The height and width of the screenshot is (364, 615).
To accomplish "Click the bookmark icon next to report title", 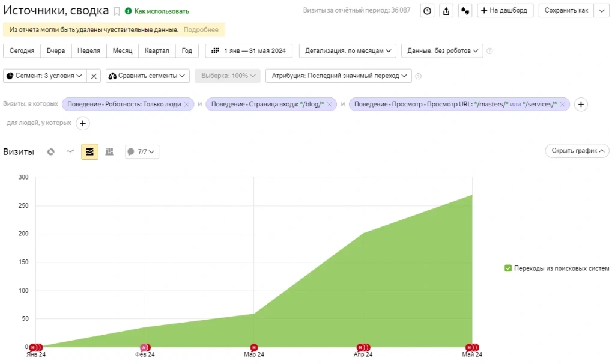I will point(117,11).
